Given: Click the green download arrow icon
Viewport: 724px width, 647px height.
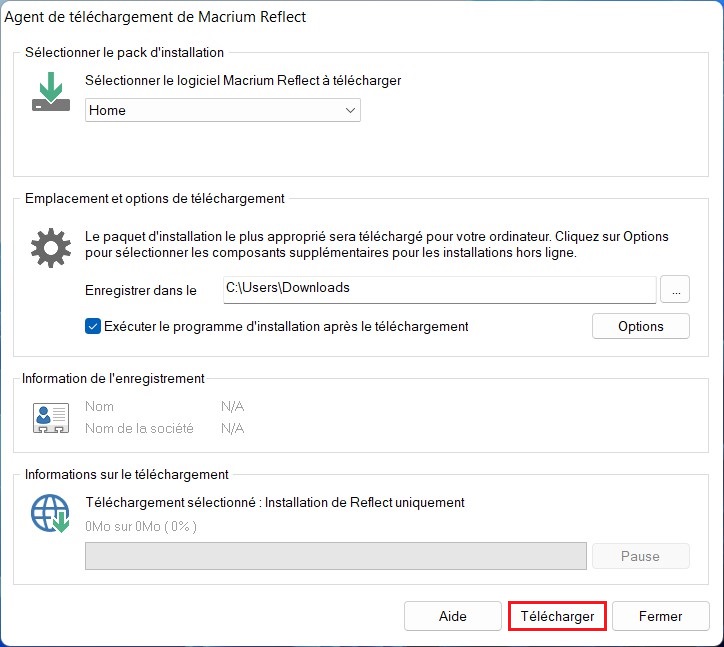Looking at the screenshot, I should tap(51, 91).
